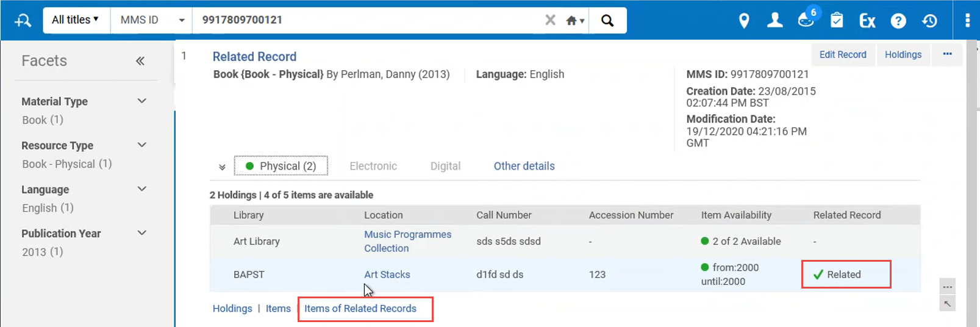Open the Related Record title link
Viewport: 980px width, 327px height.
tap(254, 57)
